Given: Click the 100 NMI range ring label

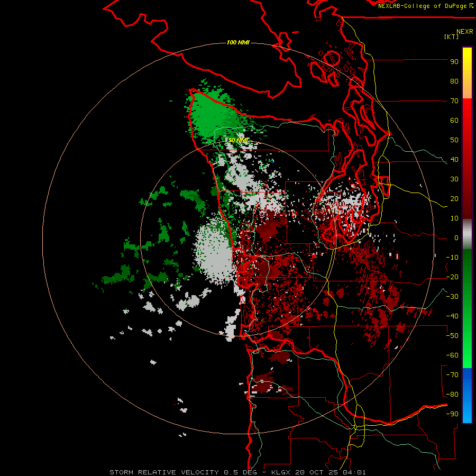Looking at the screenshot, I should (238, 42).
